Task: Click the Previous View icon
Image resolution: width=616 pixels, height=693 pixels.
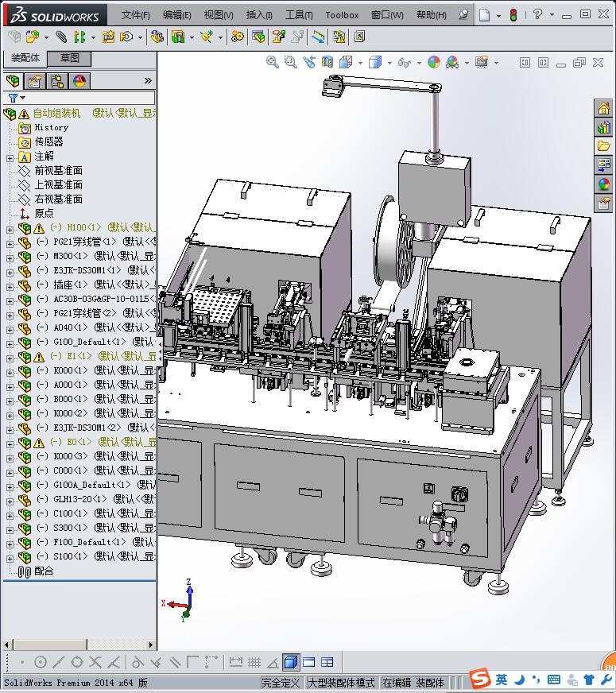Action: click(309, 62)
